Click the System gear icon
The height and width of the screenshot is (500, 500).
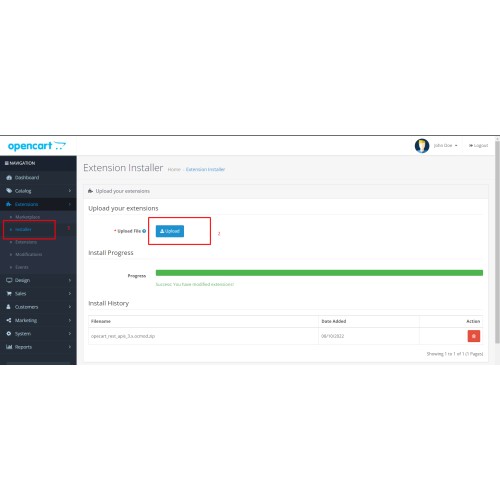point(9,333)
